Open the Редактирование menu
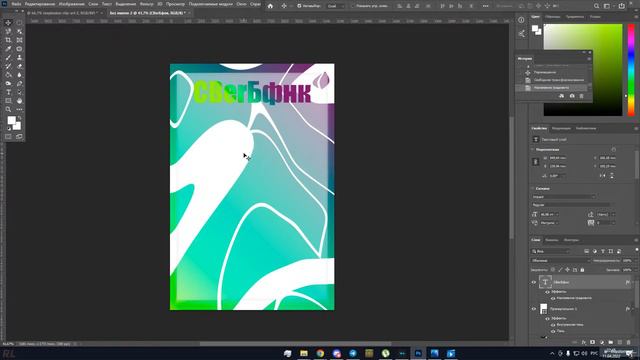Screen dimensions: 640x360 (40, 4)
